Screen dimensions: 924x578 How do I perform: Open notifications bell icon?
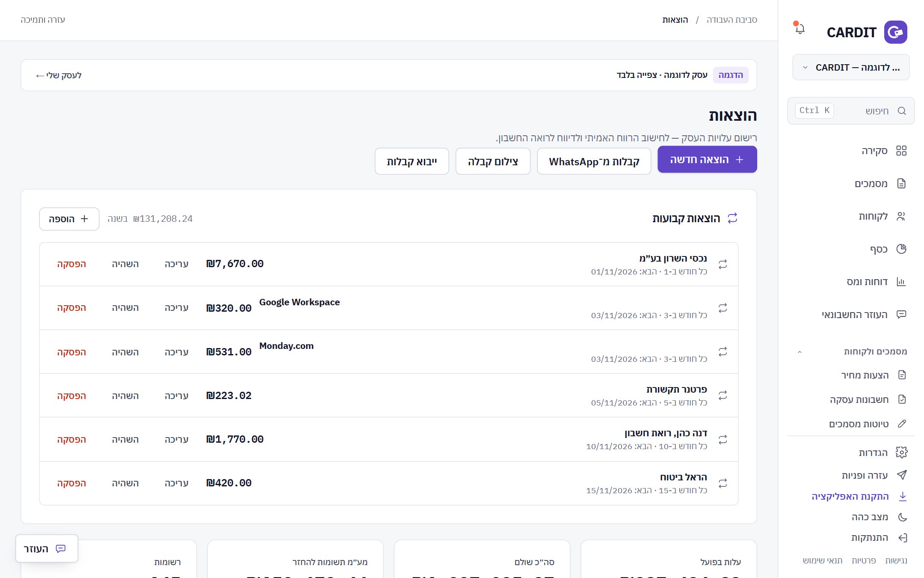click(800, 29)
